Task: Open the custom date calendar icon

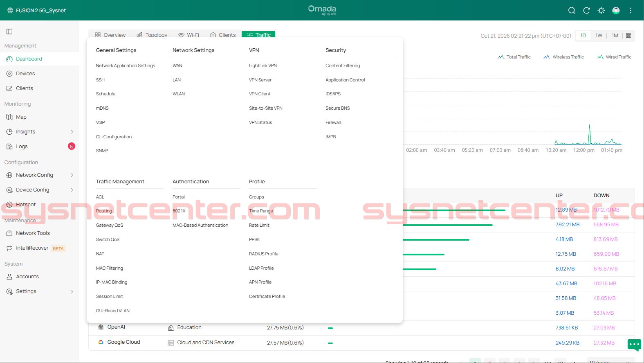Action: pos(628,36)
